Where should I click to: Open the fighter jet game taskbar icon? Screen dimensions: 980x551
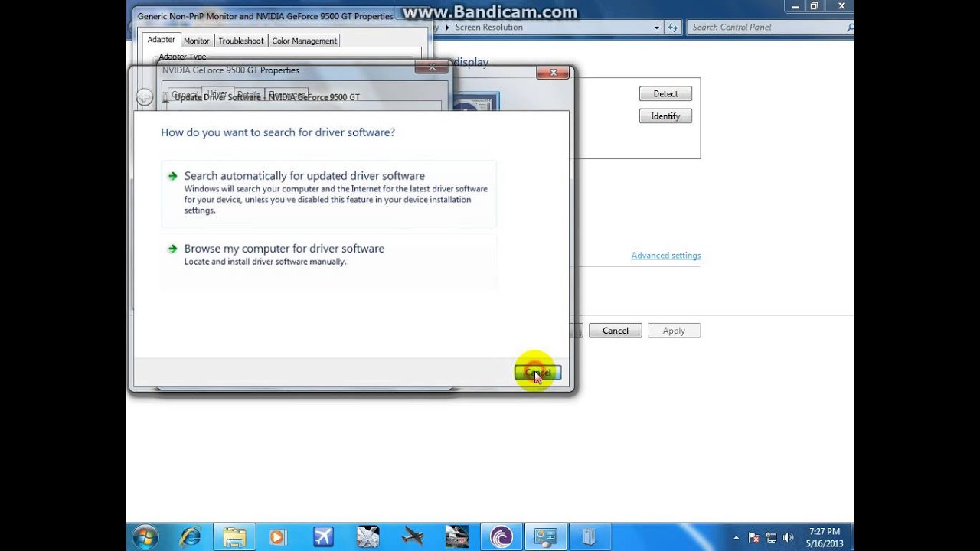point(367,536)
